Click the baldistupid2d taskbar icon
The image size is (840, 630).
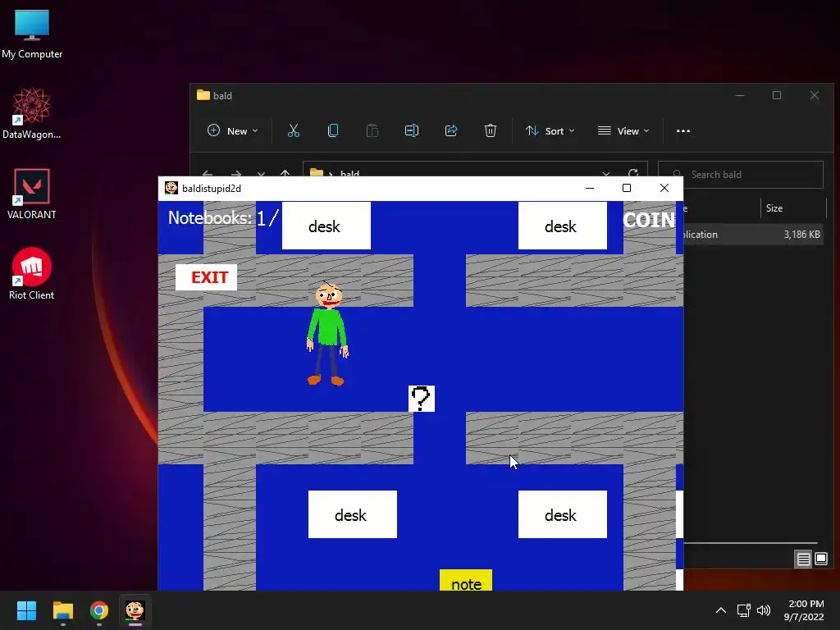click(135, 610)
